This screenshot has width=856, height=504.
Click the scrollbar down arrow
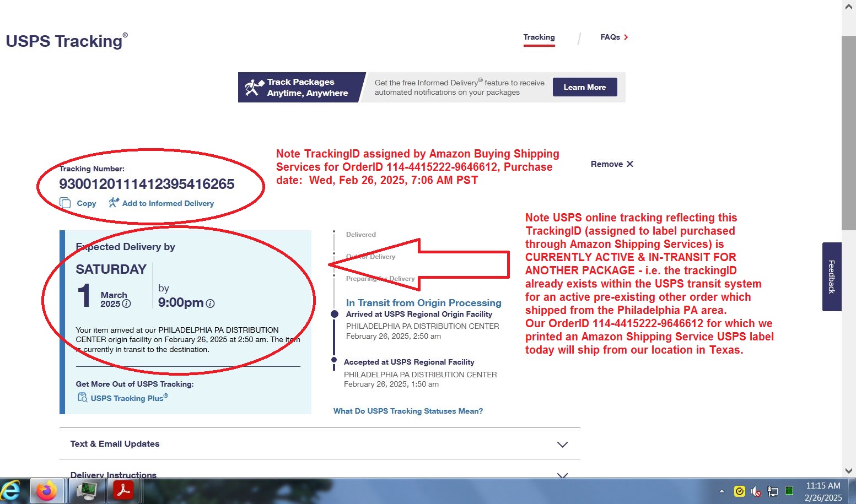tap(849, 471)
